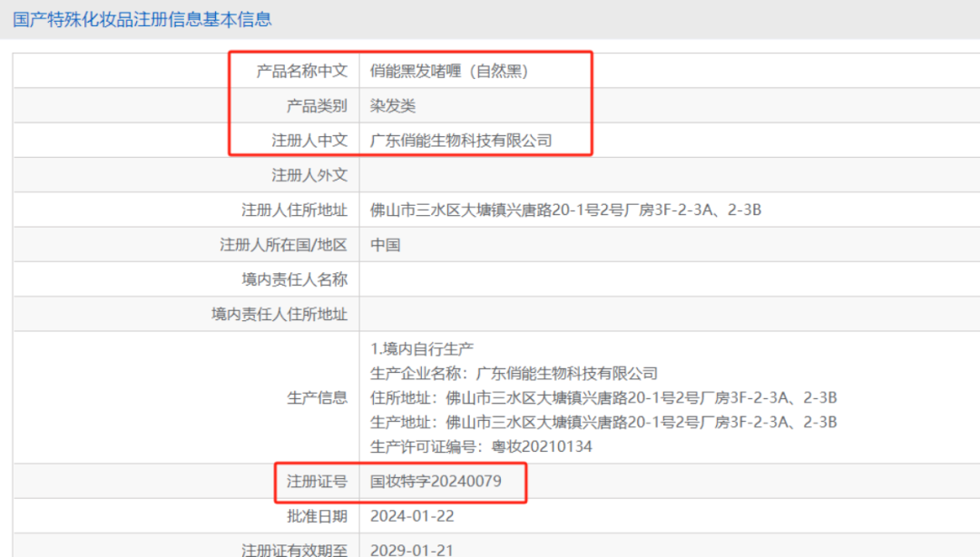Click the 注册人住所地址 label

[x=294, y=210]
